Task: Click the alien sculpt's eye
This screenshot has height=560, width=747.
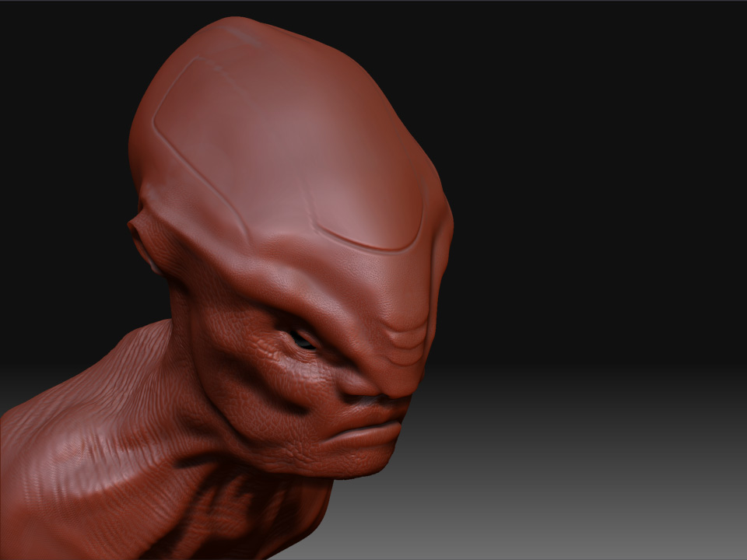Action: pyautogui.click(x=303, y=340)
